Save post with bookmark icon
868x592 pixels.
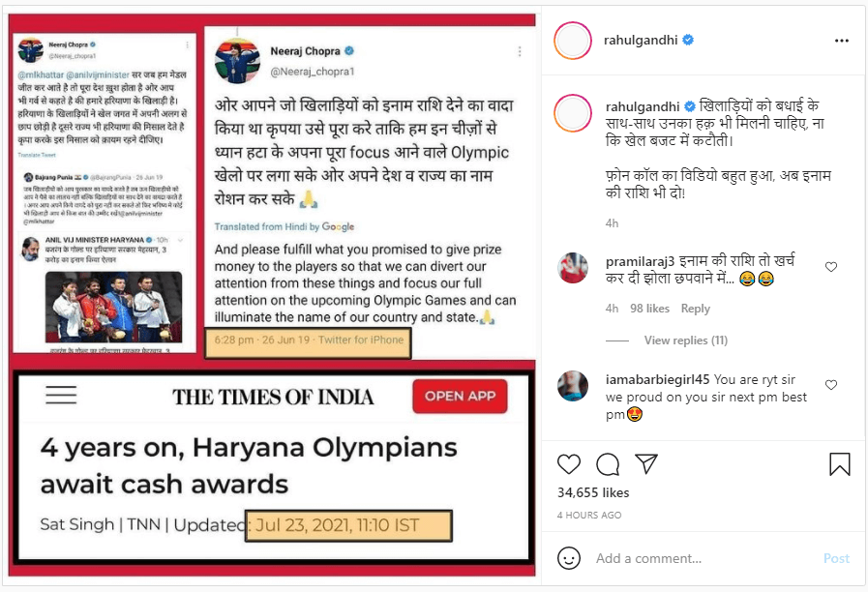pyautogui.click(x=839, y=464)
